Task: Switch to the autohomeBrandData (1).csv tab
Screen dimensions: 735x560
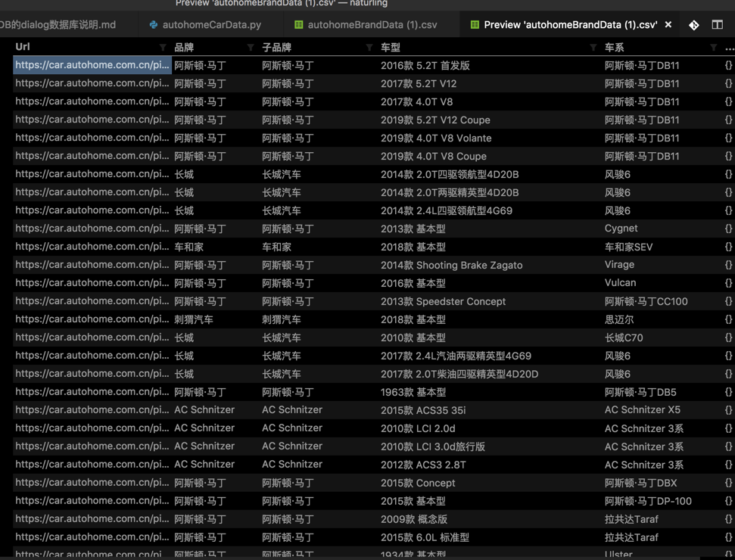Action: (372, 25)
